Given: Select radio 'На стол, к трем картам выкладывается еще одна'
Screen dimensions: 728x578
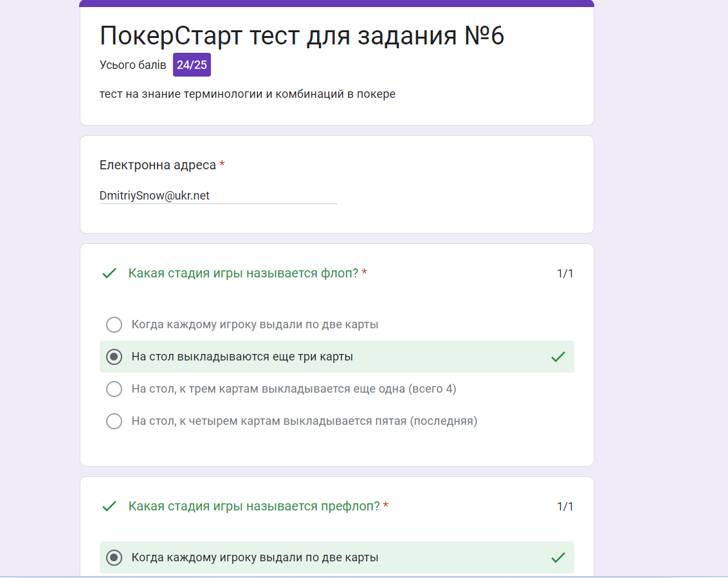Looking at the screenshot, I should coord(114,389).
